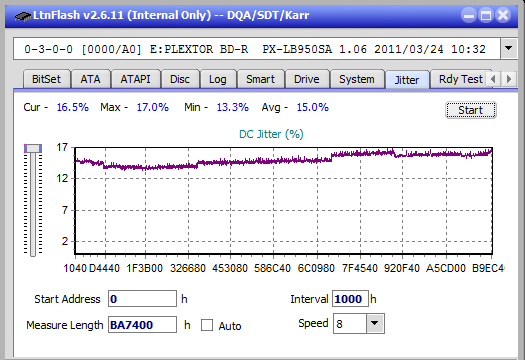Open the ATAPI tab
525x360 pixels.
(x=135, y=79)
